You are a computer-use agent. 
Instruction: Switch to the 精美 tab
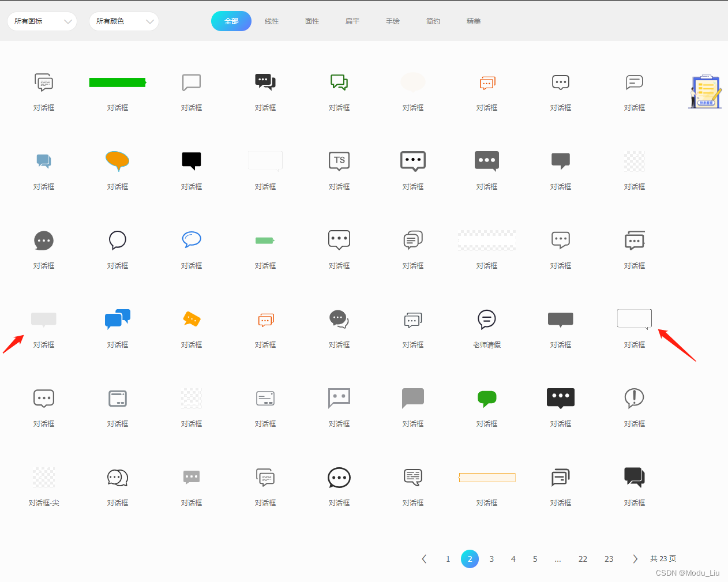474,21
